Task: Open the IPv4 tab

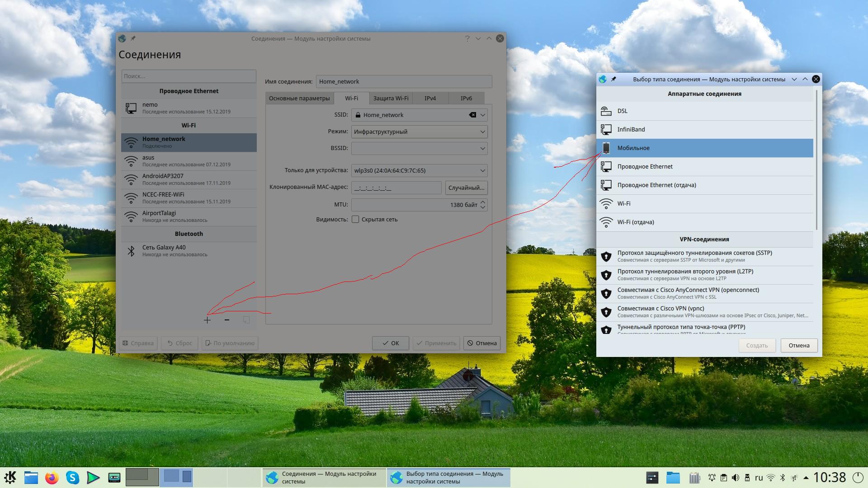Action: [x=430, y=99]
